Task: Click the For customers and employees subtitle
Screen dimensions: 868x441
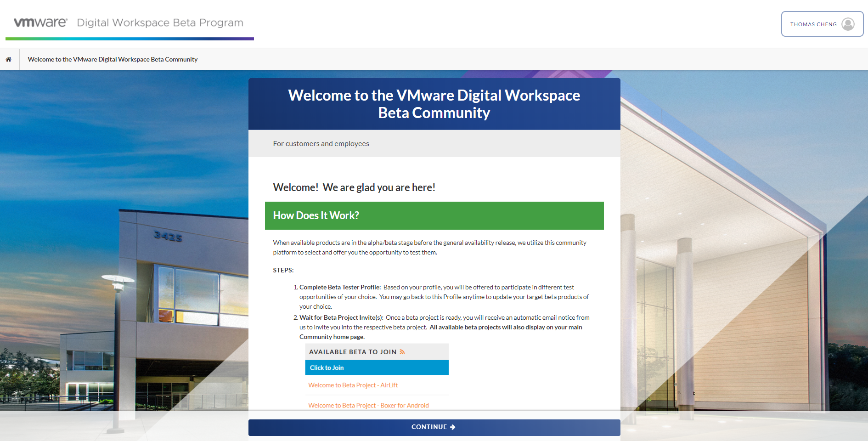Action: pos(321,144)
